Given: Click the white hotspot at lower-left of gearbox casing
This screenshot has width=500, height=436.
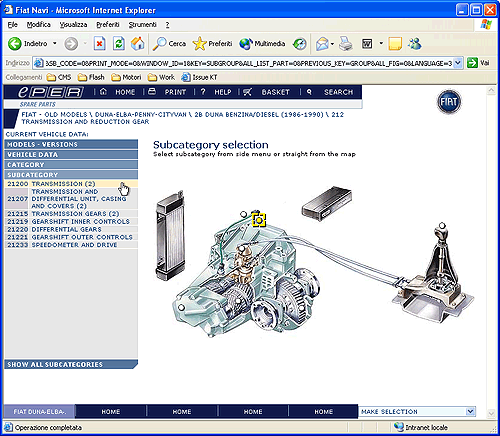Looking at the screenshot, I should (181, 307).
